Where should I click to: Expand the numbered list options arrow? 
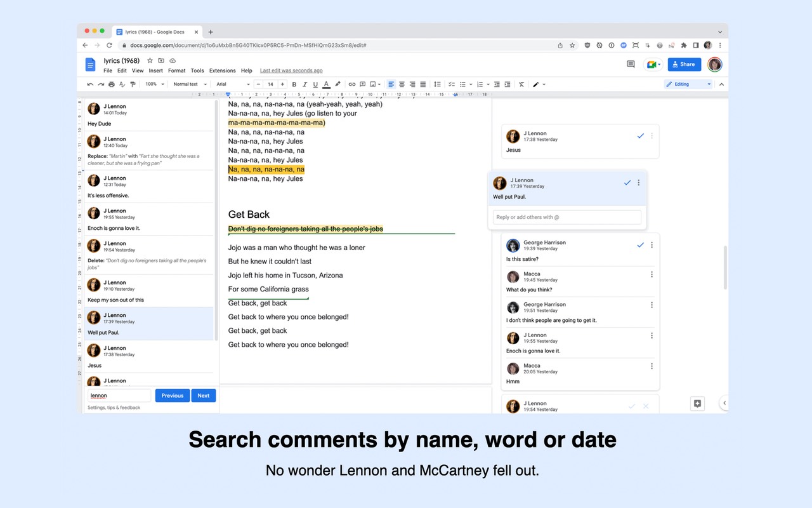pos(487,84)
